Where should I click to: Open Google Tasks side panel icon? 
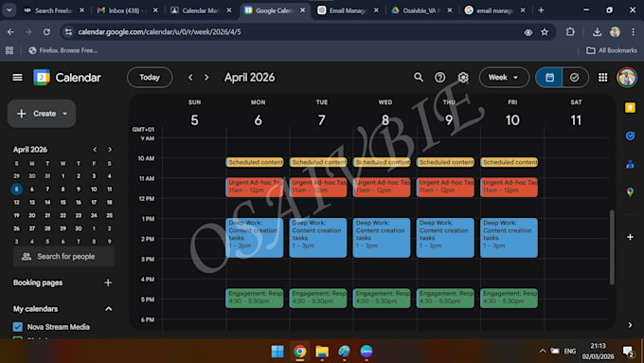tap(630, 136)
